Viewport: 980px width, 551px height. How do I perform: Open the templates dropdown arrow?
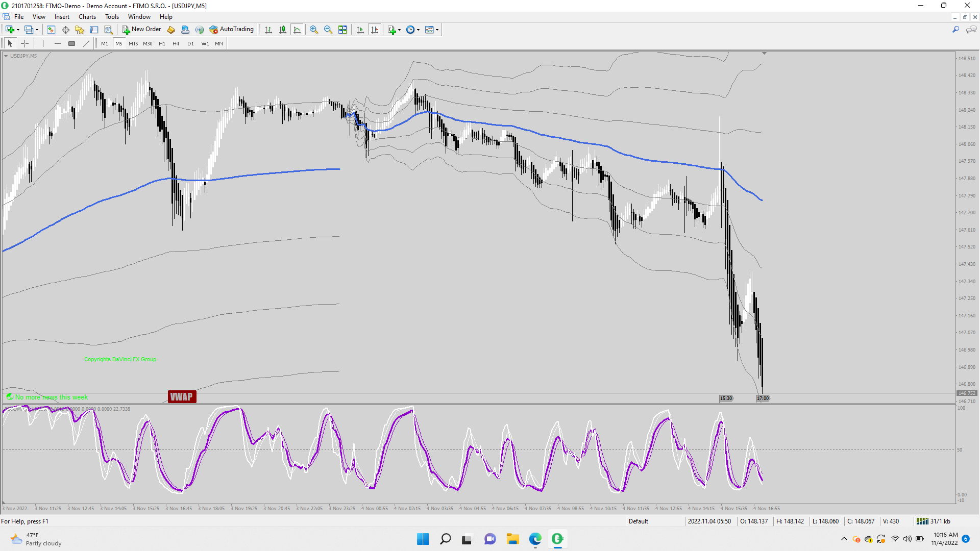[437, 30]
